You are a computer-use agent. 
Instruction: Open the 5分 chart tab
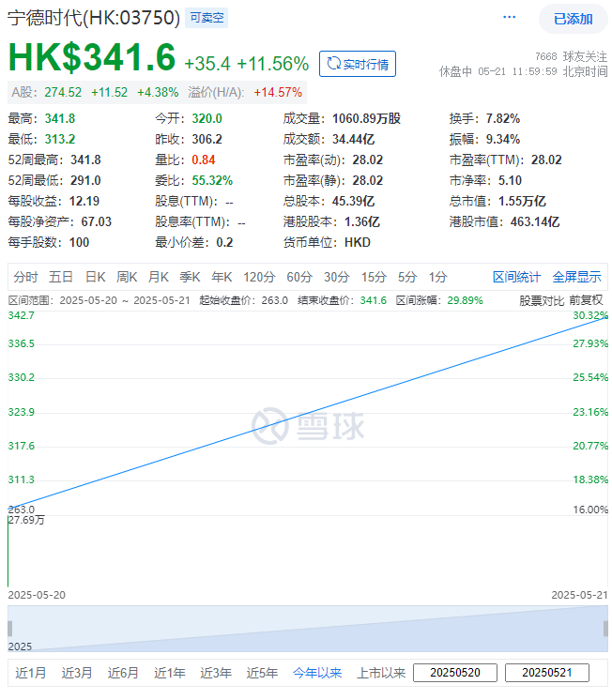coord(407,277)
